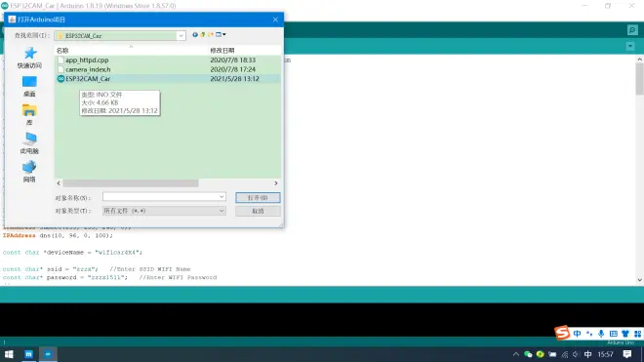This screenshot has height=362, width=644.
Task: Expand the ESP32CAM_Car look-in location dropdown
Action: (181, 36)
